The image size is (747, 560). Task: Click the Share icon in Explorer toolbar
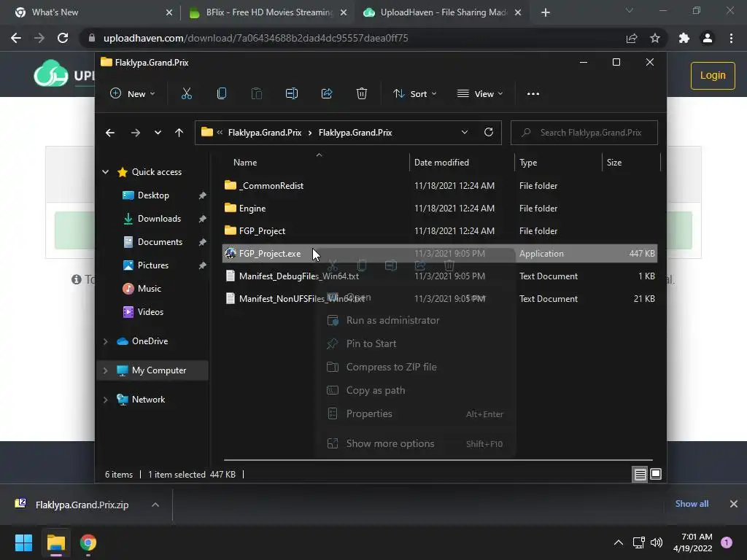coord(327,94)
